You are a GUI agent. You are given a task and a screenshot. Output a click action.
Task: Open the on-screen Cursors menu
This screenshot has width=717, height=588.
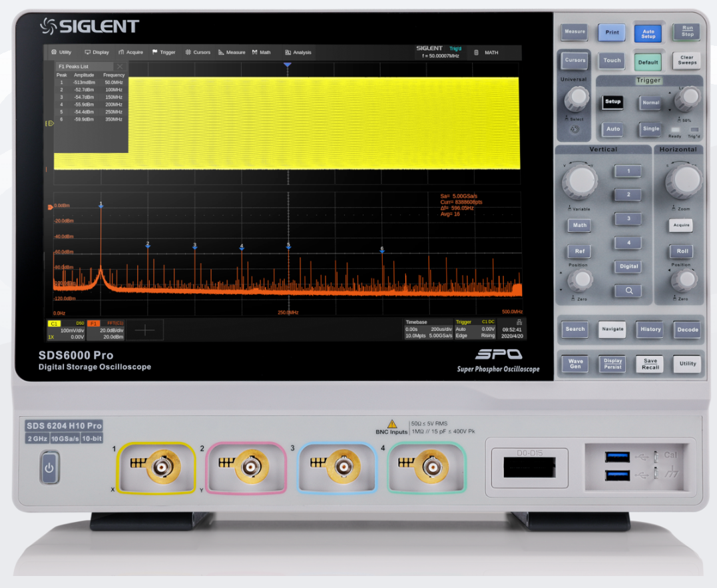pyautogui.click(x=198, y=52)
